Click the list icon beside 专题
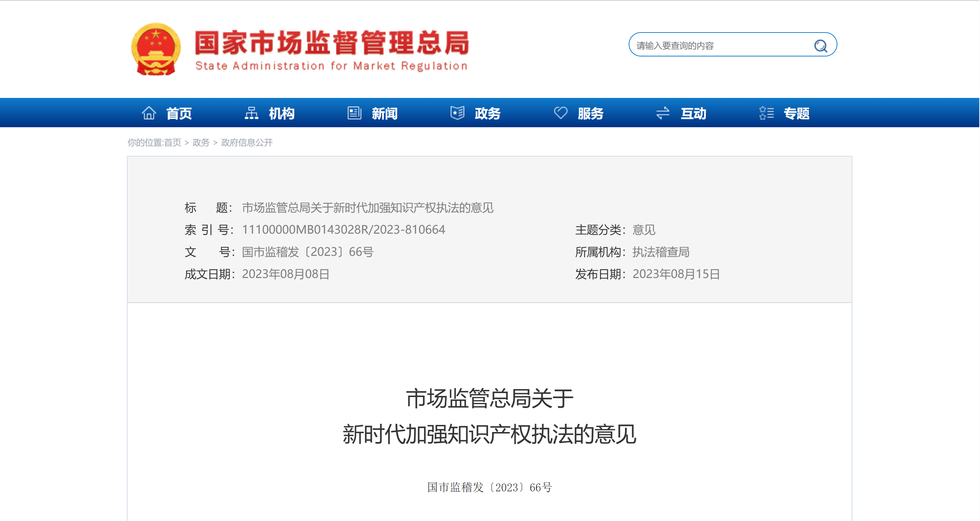Viewport: 980px width, 521px height. point(766,113)
